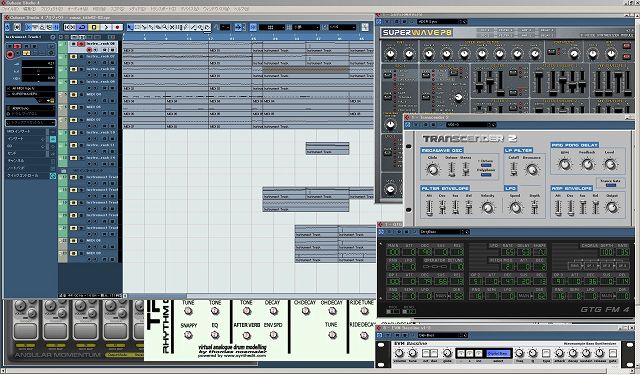This screenshot has height=375, width=640.
Task: Select the Draw pencil tool
Action: tap(186, 27)
